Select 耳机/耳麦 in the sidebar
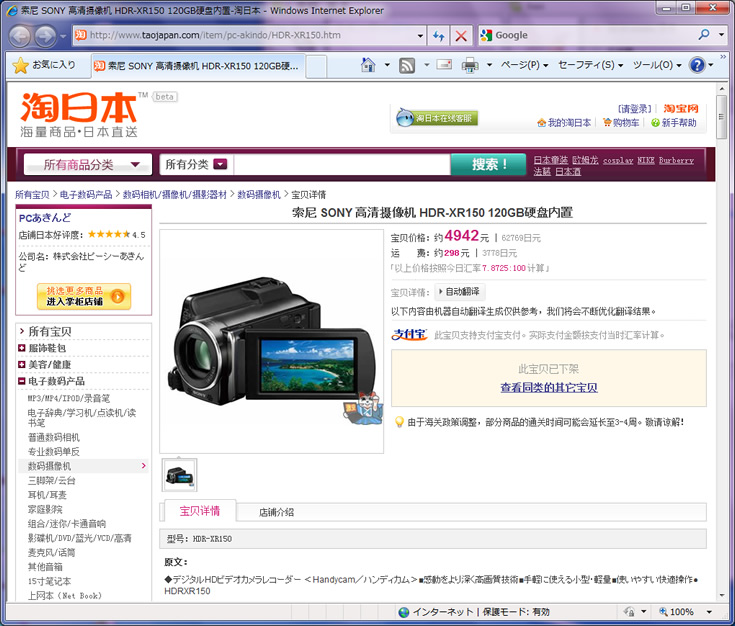This screenshot has height=626, width=735. pyautogui.click(x=47, y=495)
